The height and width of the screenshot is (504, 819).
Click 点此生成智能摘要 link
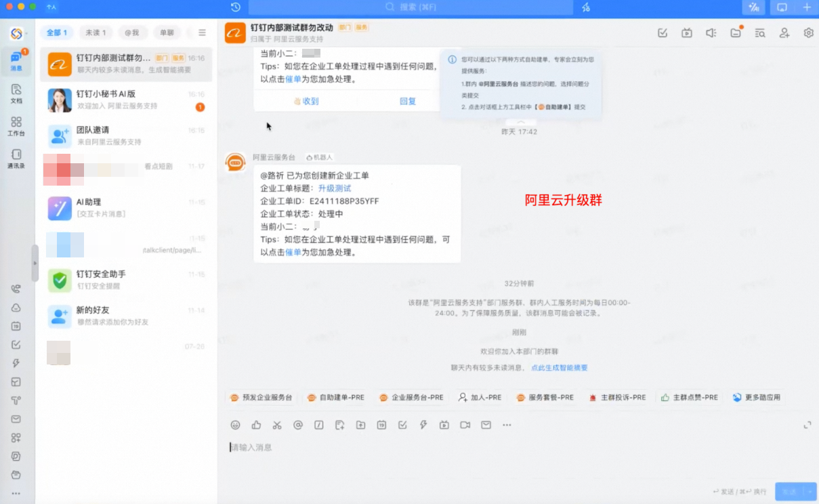tap(560, 368)
